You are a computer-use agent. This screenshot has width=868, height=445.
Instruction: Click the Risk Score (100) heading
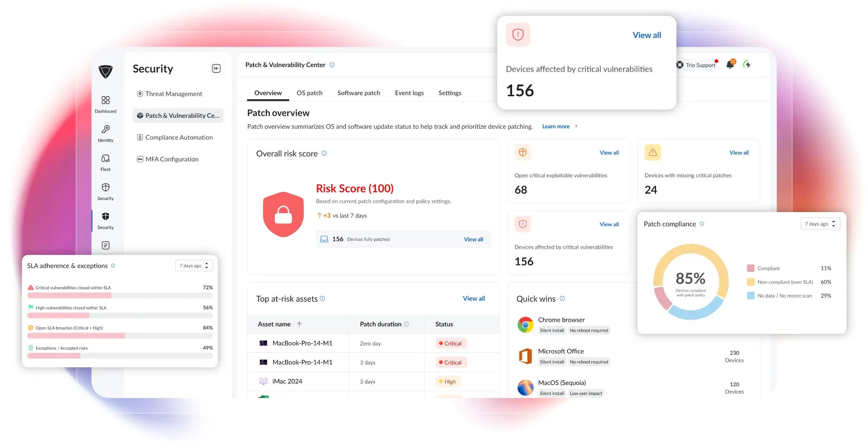(355, 188)
